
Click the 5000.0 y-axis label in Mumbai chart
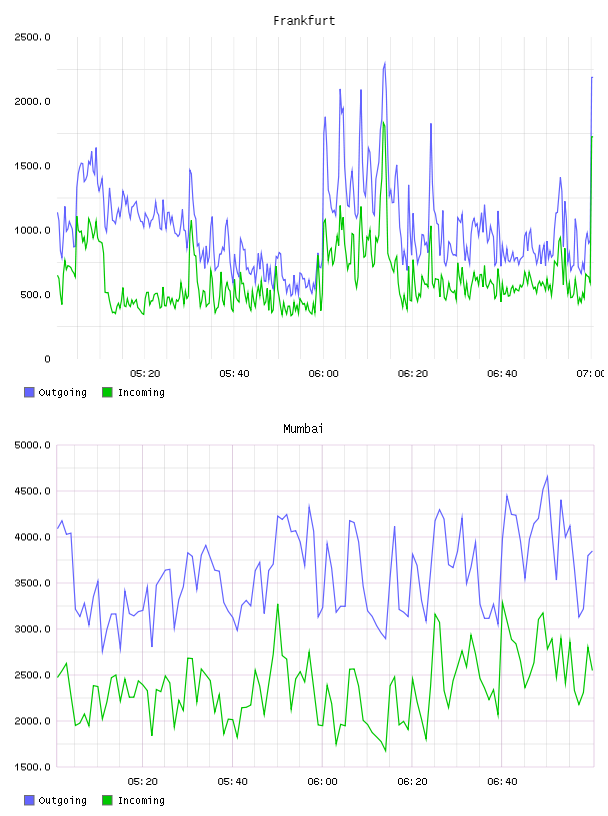[32, 445]
